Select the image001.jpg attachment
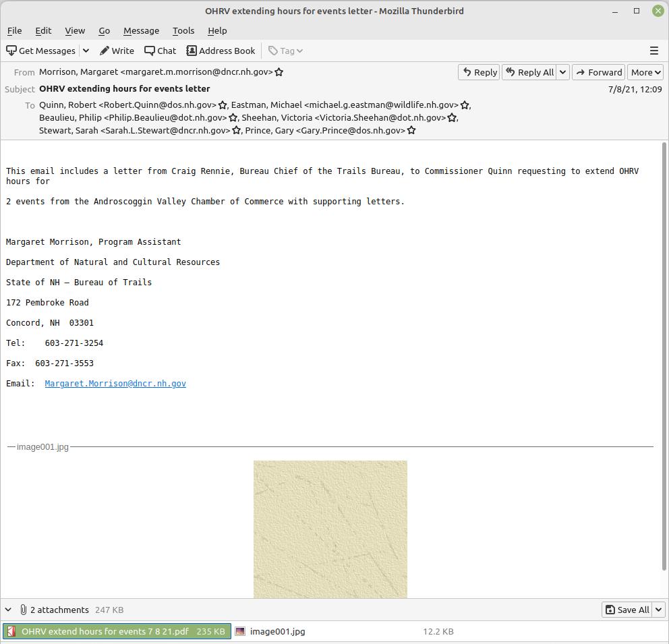 pos(277,631)
